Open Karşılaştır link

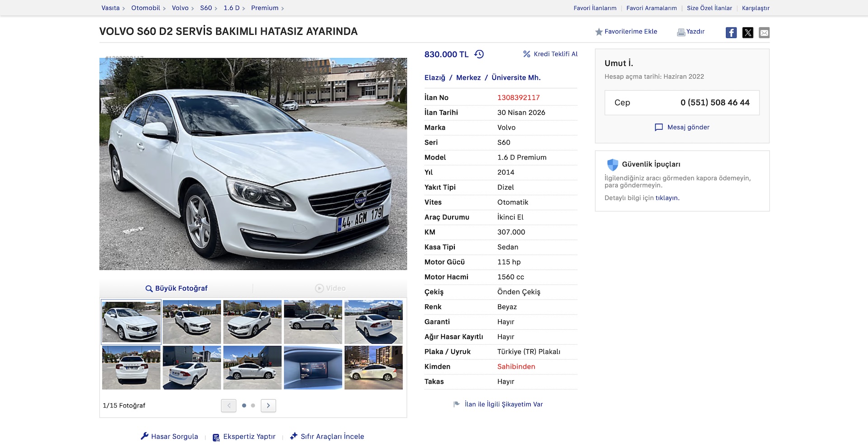point(755,8)
